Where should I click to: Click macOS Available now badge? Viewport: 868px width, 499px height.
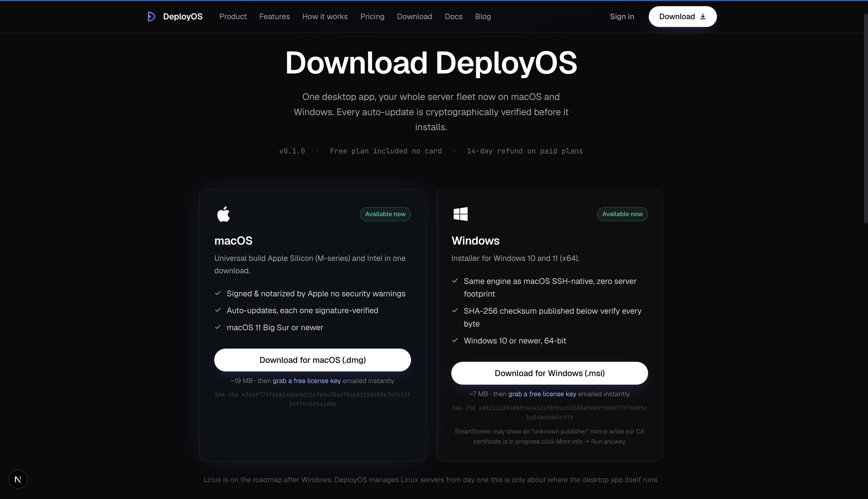click(x=385, y=214)
